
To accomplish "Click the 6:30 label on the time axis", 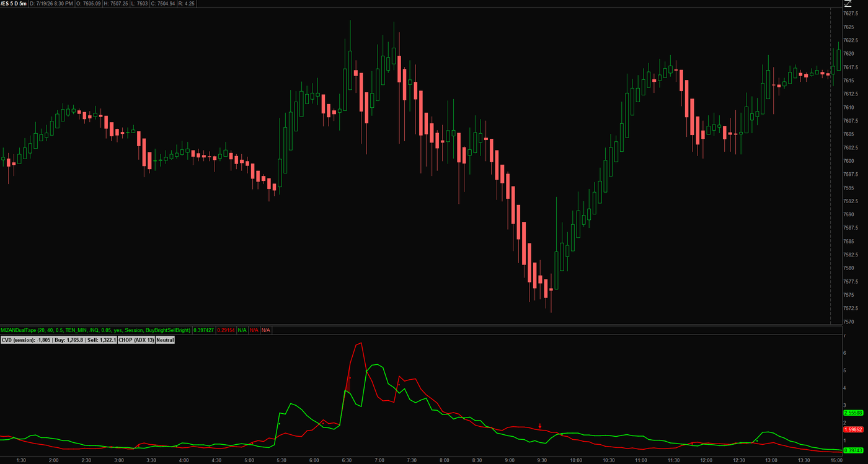I will tap(346, 460).
